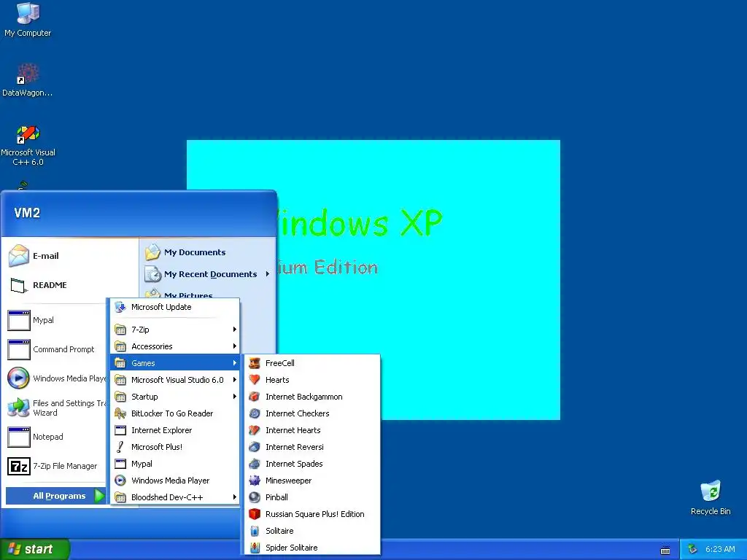Open Mypal from Start menu left pane
Screen dimensions: 747x560
tap(56, 320)
